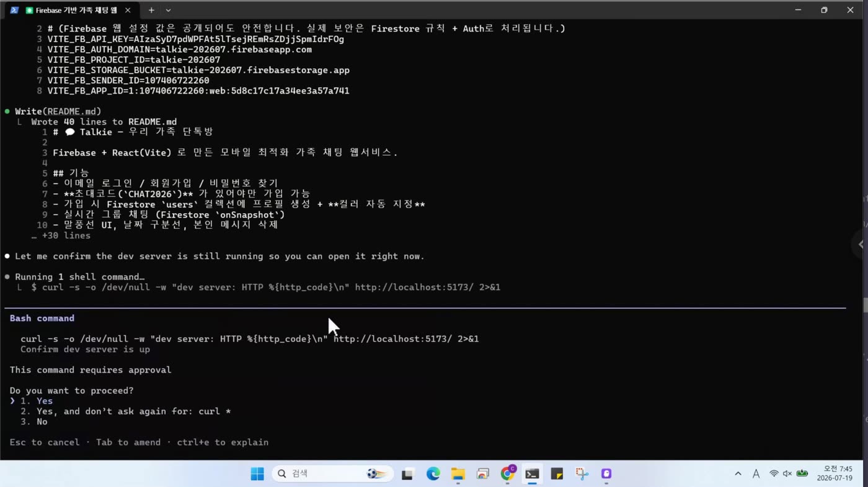Click 'This command requires approval' text
Viewport: 868px width, 487px height.
click(91, 370)
